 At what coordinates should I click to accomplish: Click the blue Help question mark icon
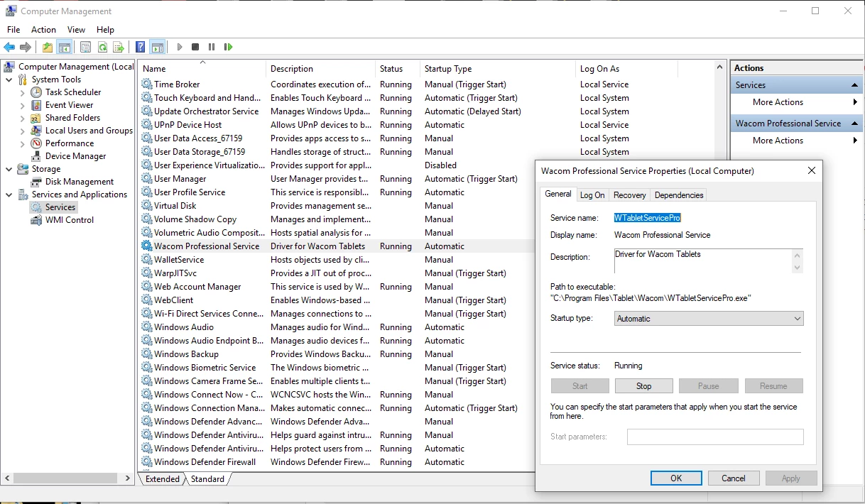coord(140,48)
